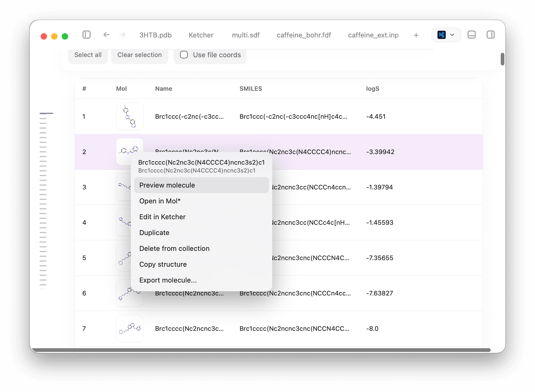This screenshot has height=392, width=535.
Task: Toggle the right sidebar panel icon
Action: [490, 35]
